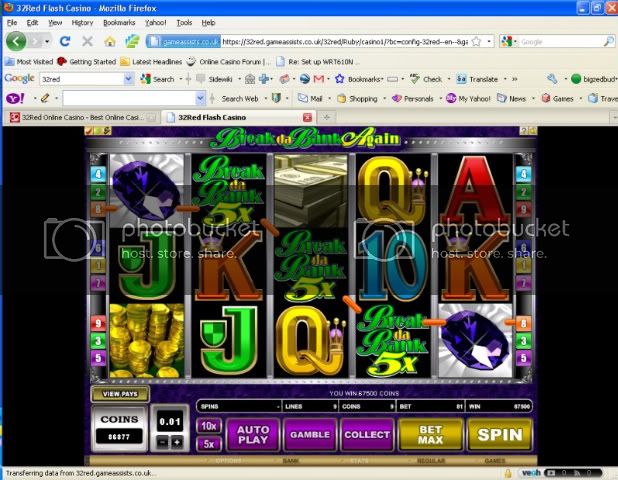The width and height of the screenshot is (618, 480).
Task: Click the SPIN button
Action: click(x=500, y=435)
